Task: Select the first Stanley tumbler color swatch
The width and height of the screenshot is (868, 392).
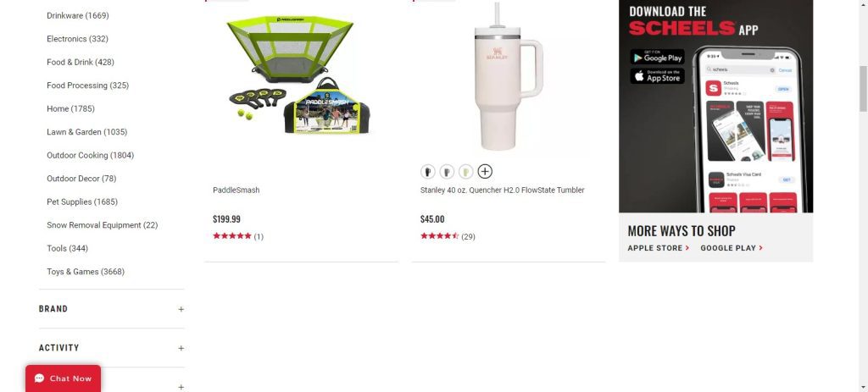Action: [428, 171]
